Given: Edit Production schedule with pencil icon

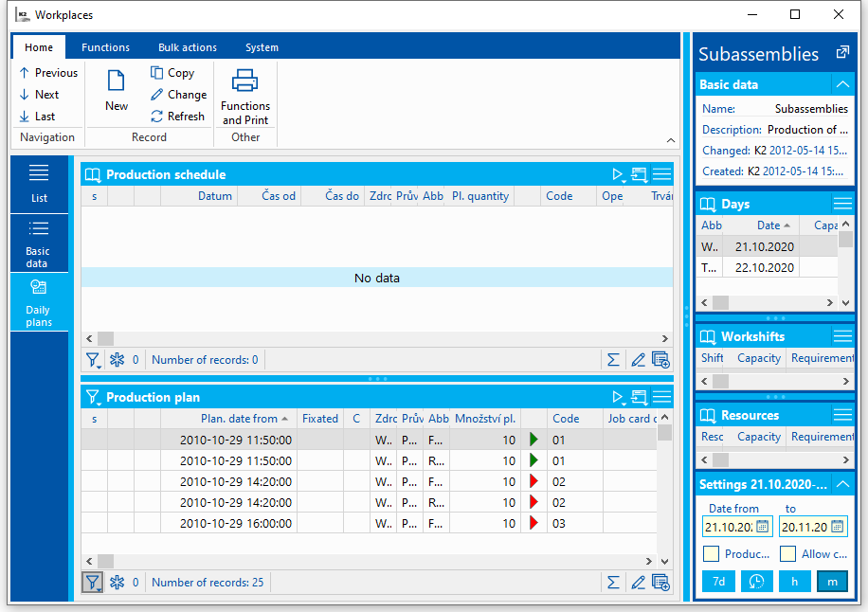Looking at the screenshot, I should tap(638, 360).
